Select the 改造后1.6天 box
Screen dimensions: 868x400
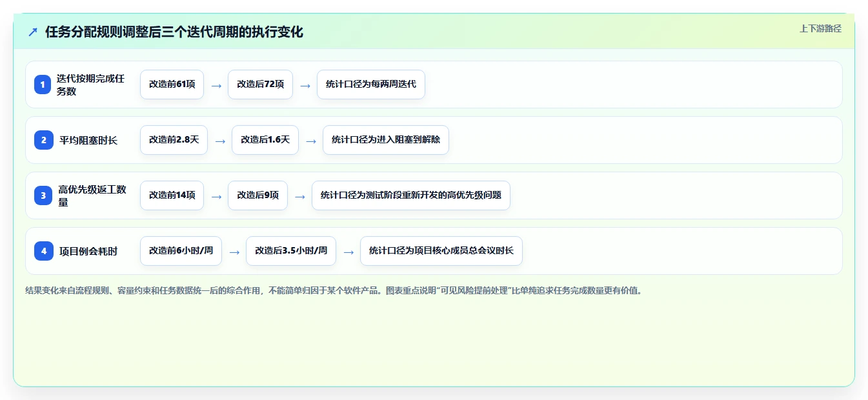[x=265, y=140]
